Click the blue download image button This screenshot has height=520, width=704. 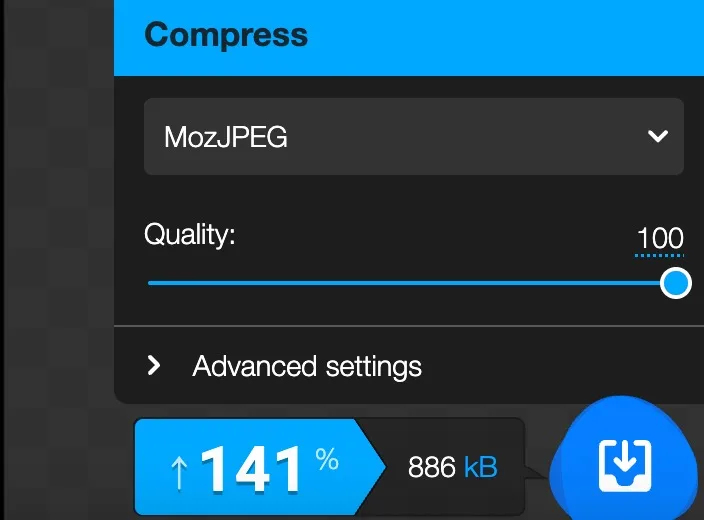point(624,464)
